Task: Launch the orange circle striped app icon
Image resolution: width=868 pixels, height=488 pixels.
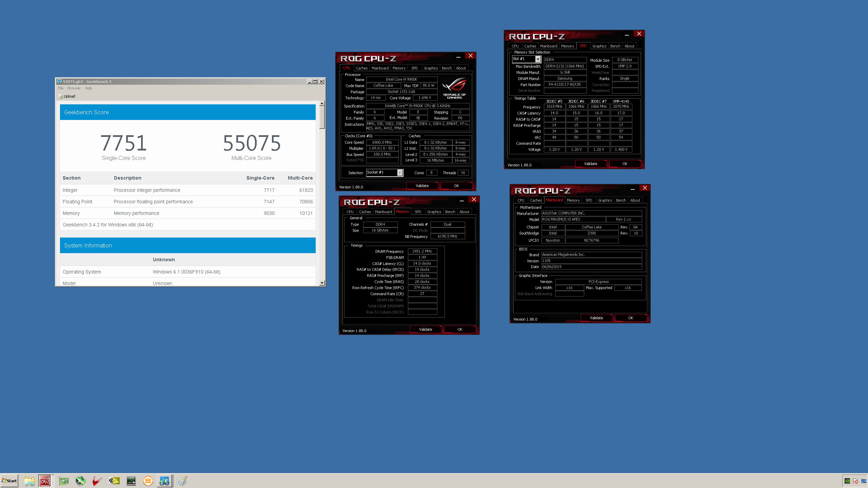Action: [x=148, y=481]
